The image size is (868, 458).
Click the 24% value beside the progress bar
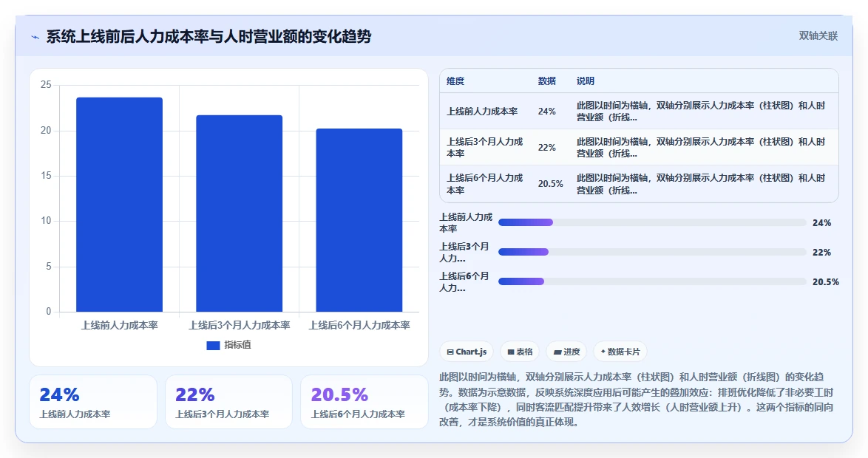(821, 223)
